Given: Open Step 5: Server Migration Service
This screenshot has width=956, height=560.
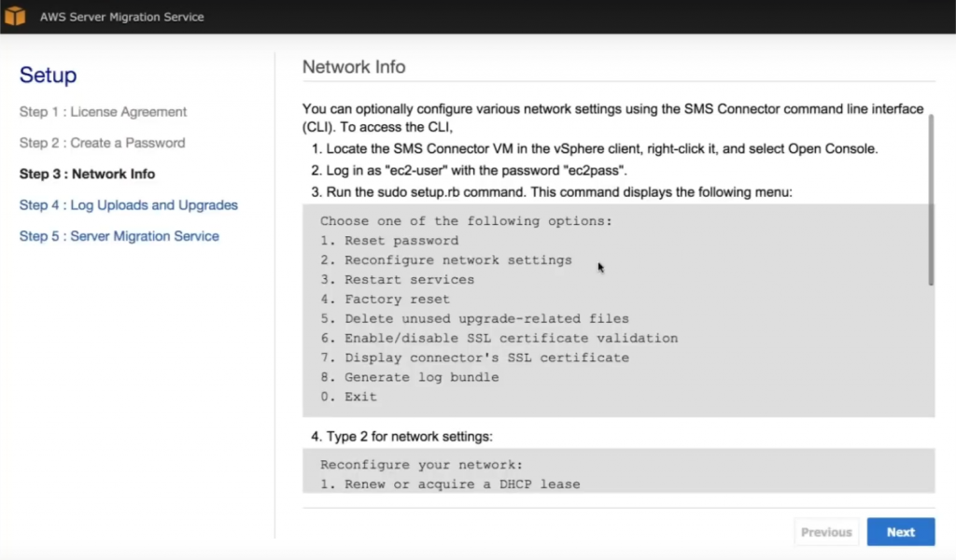Looking at the screenshot, I should pos(119,236).
